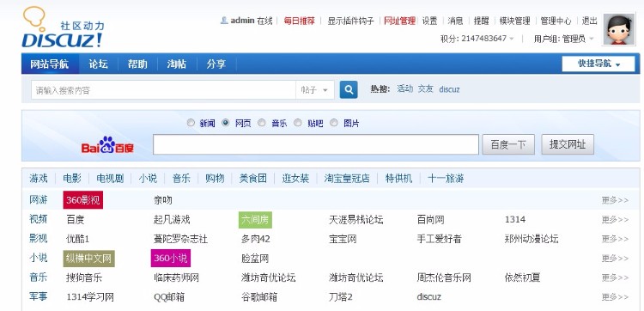Click the red 360影视 link
Image resolution: width=644 pixels, height=311 pixels.
click(83, 200)
